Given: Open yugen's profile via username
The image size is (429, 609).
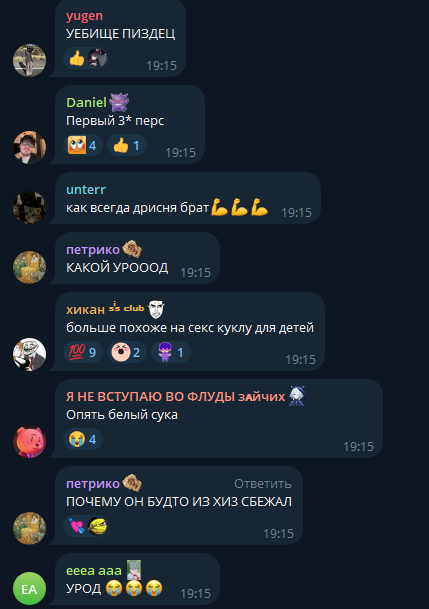Looking at the screenshot, I should point(84,16).
